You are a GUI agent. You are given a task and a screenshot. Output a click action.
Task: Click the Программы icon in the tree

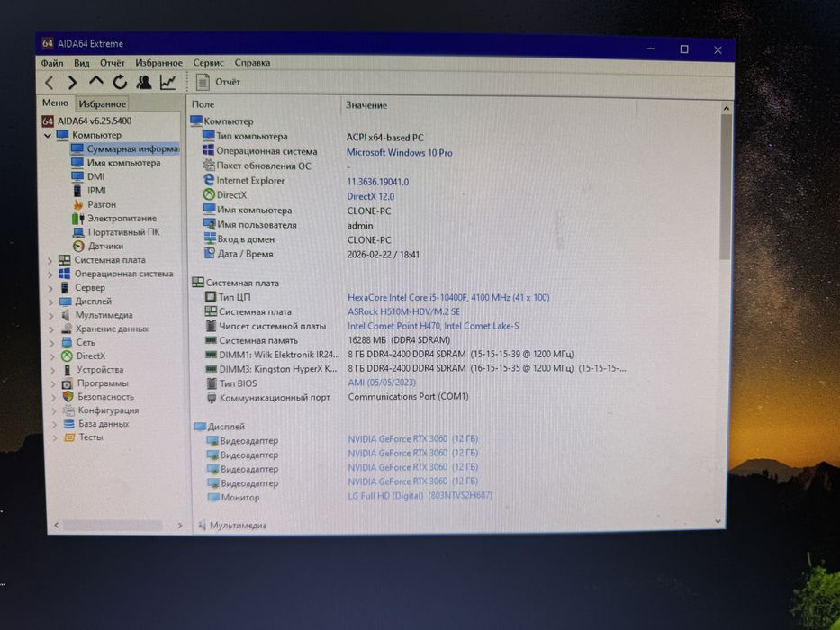click(67, 383)
